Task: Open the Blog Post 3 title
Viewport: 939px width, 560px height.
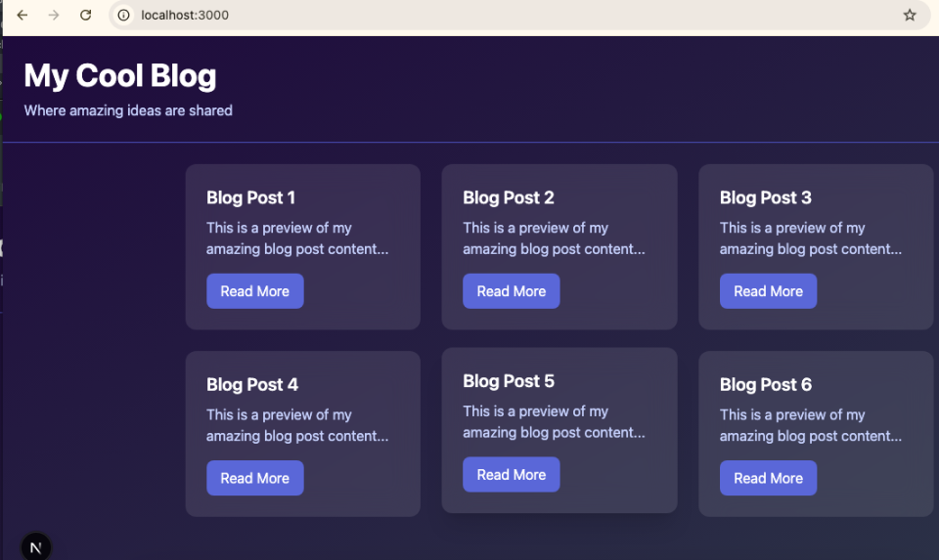Action: (765, 197)
